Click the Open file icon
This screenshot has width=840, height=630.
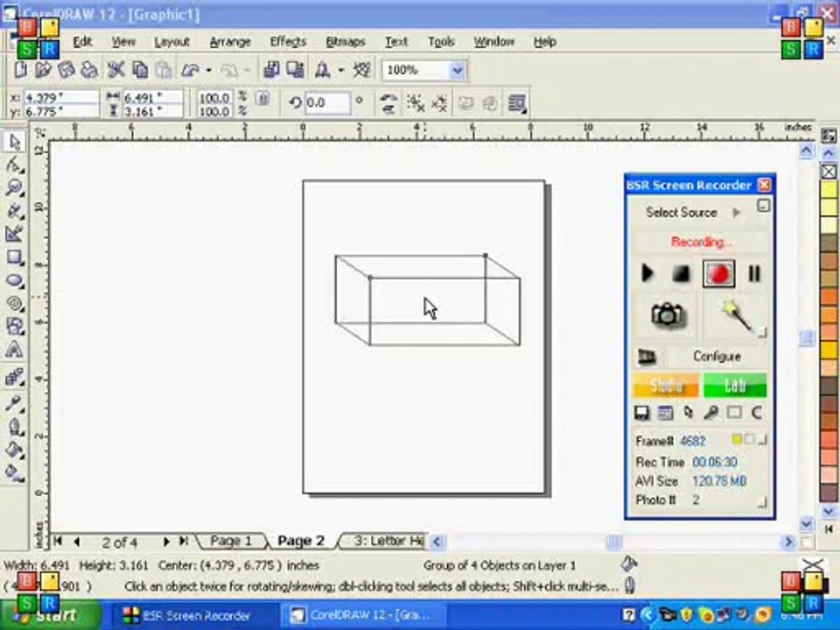[x=43, y=70]
